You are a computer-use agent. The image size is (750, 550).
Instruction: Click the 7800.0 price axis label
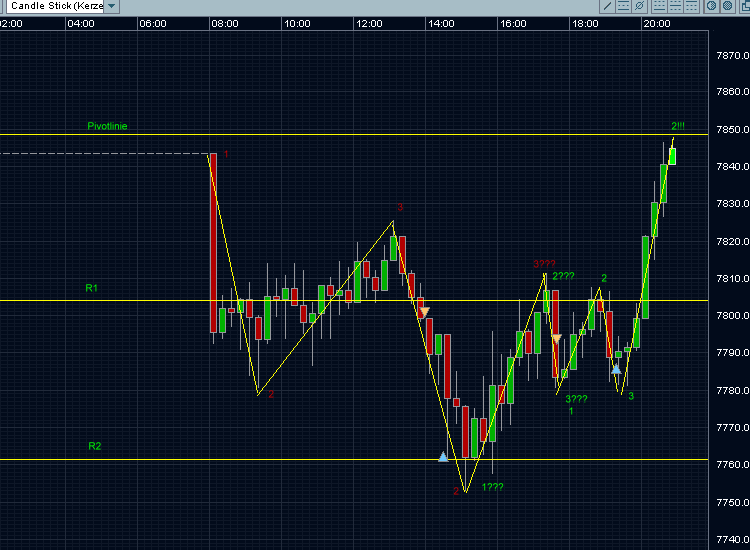pos(733,316)
